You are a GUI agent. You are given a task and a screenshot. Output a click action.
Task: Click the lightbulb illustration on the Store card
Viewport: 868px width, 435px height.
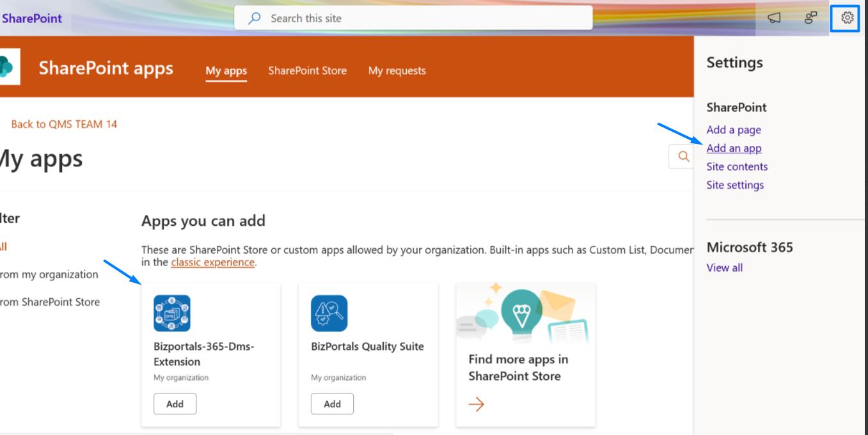522,312
